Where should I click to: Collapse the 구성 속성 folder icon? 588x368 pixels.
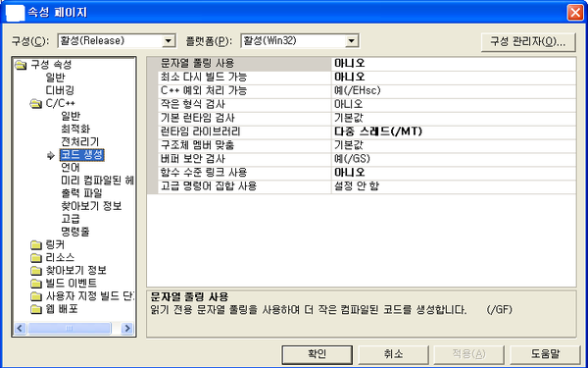tap(21, 65)
